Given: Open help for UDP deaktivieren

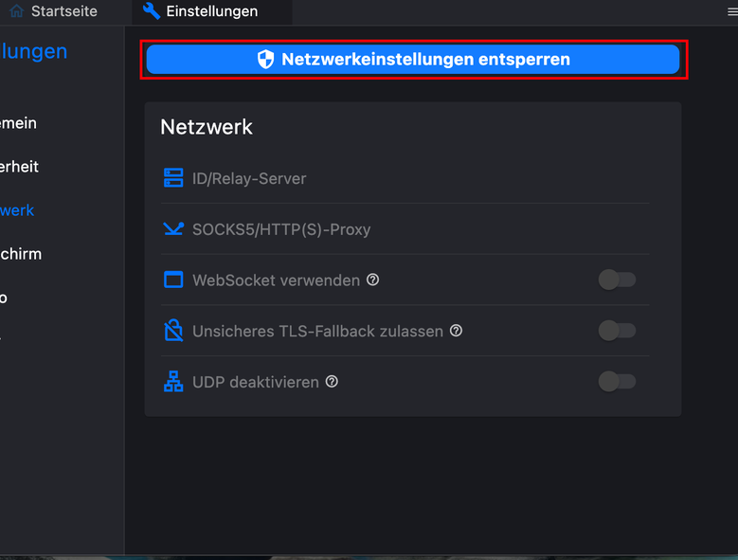Looking at the screenshot, I should (332, 381).
